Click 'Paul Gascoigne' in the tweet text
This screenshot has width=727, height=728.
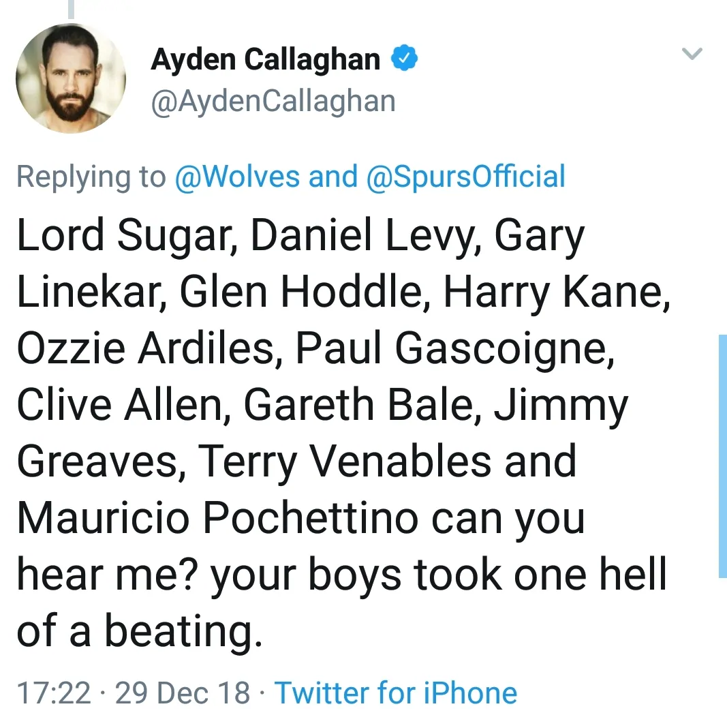pyautogui.click(x=450, y=349)
